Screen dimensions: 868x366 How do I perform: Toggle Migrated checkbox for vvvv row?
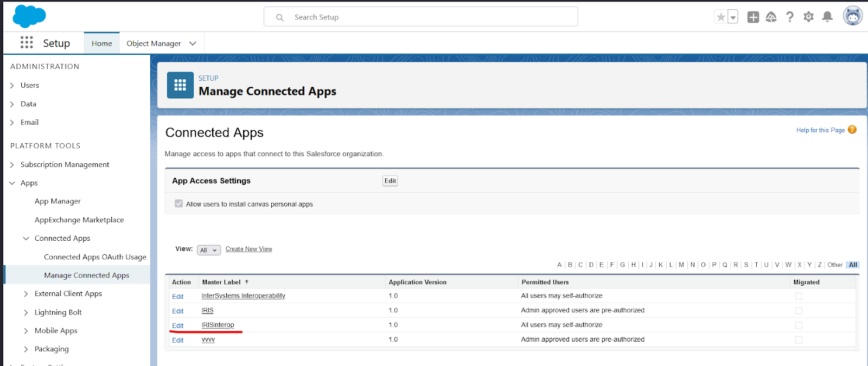click(x=799, y=340)
